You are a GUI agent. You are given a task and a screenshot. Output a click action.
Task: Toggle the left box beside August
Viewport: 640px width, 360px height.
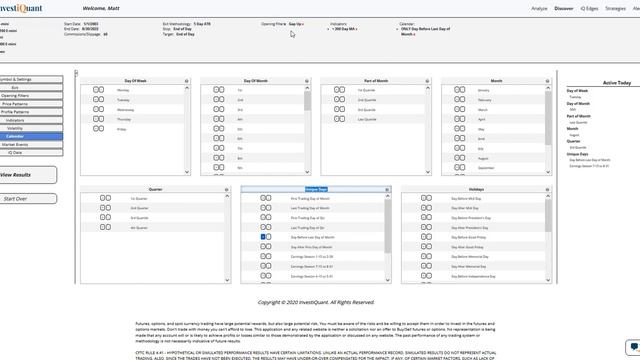[457, 158]
